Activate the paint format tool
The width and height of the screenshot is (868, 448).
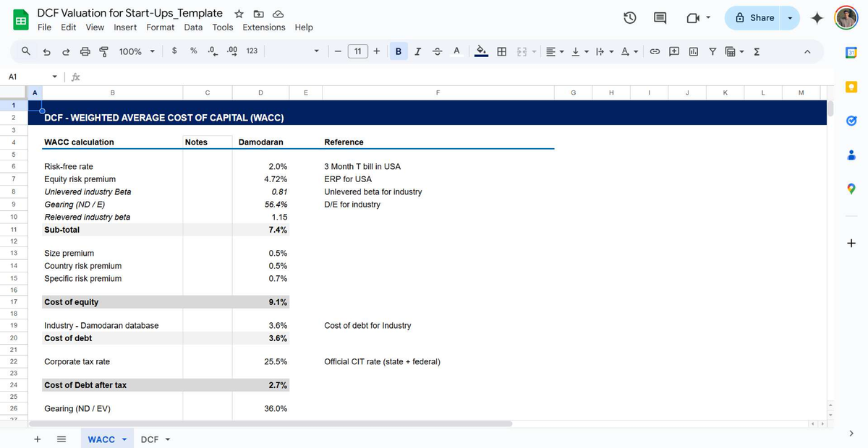tap(103, 51)
